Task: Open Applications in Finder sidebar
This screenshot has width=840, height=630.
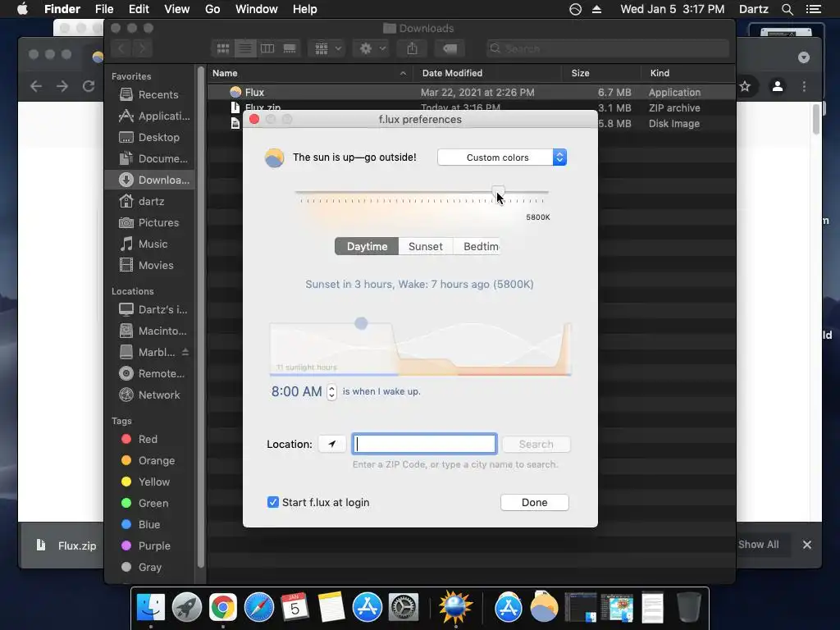Action: (149, 116)
